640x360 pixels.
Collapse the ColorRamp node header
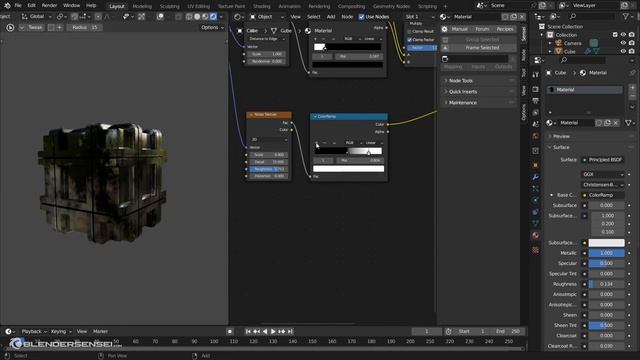coord(315,116)
